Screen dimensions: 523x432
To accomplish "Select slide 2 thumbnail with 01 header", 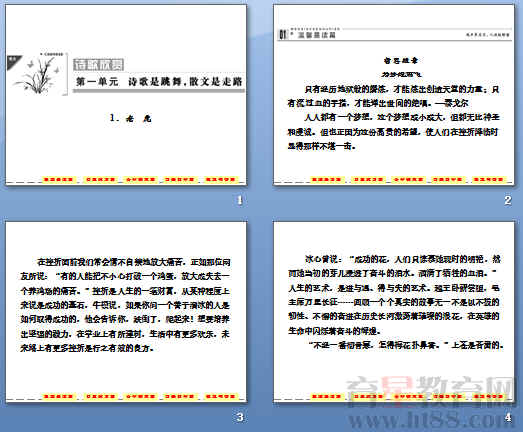I will point(394,94).
